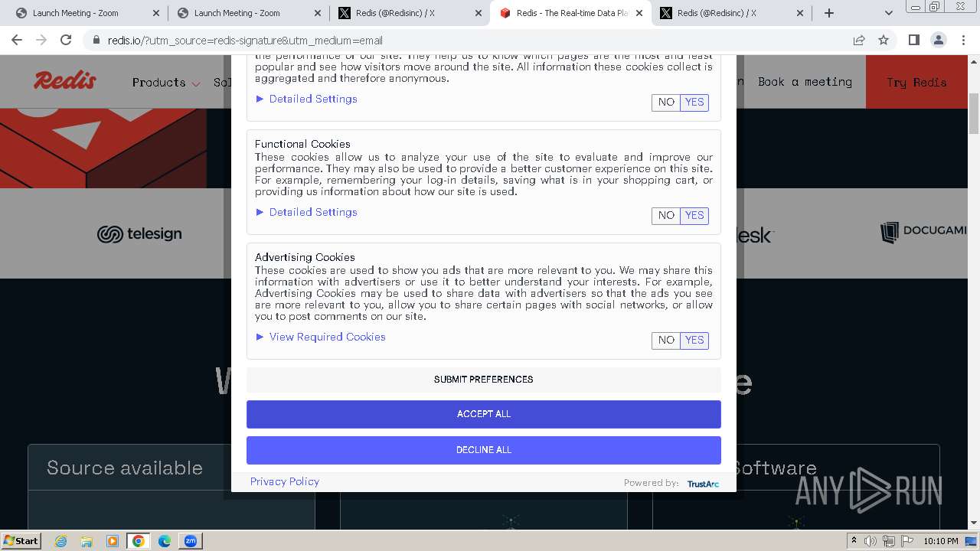The height and width of the screenshot is (551, 980).
Task: Click Decline All cookies button
Action: pyautogui.click(x=484, y=450)
